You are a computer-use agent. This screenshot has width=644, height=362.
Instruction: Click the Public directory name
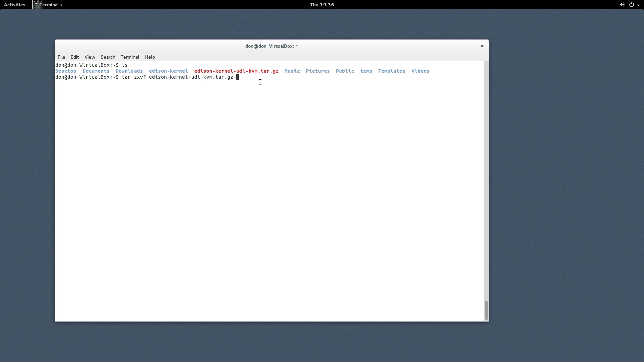[345, 71]
